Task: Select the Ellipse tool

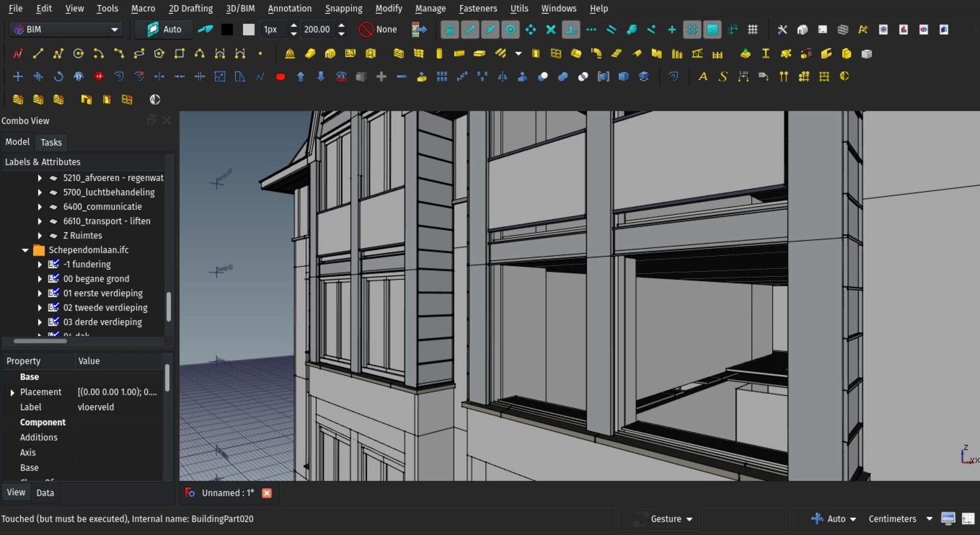Action: coord(139,54)
